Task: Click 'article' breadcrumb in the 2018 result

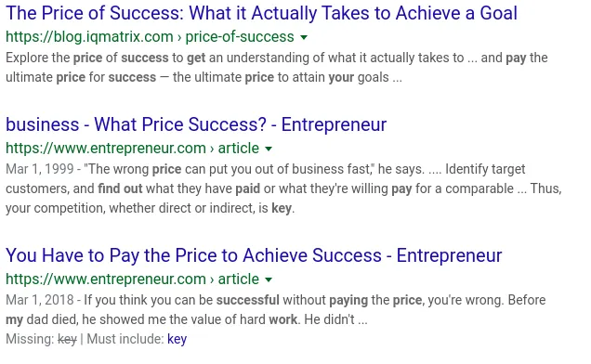Action: pyautogui.click(x=239, y=279)
